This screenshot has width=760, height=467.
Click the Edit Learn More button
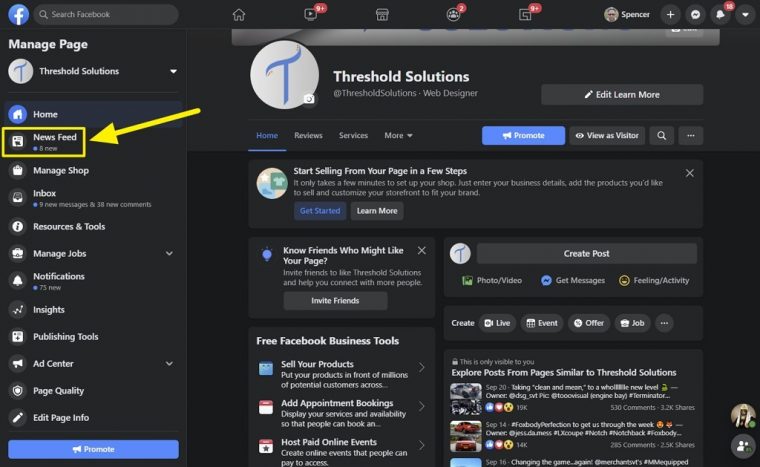point(622,95)
